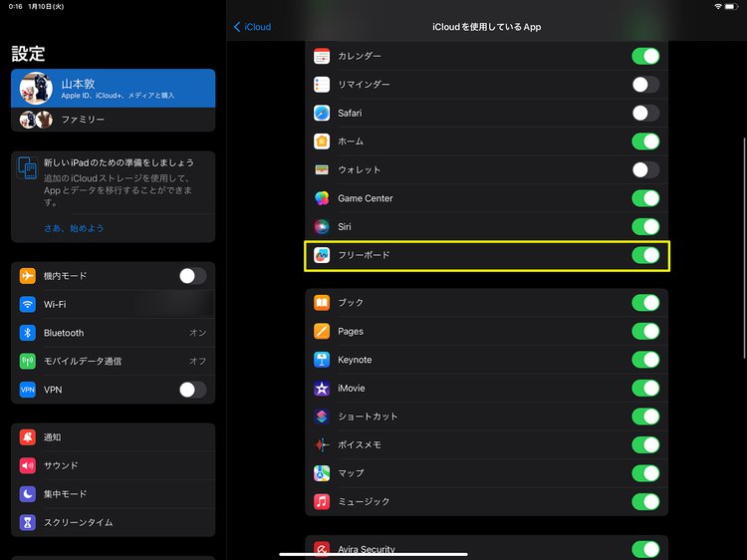The width and height of the screenshot is (747, 560).
Task: Disable the Siri iCloud toggle
Action: point(645,227)
